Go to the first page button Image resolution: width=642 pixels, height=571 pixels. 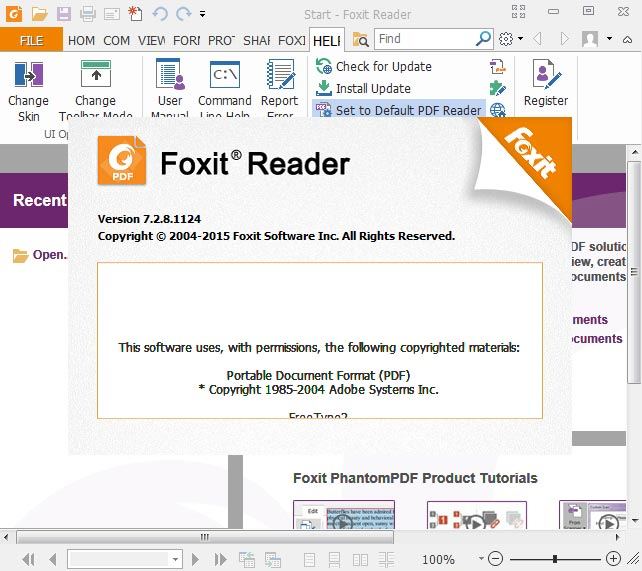[x=28, y=559]
